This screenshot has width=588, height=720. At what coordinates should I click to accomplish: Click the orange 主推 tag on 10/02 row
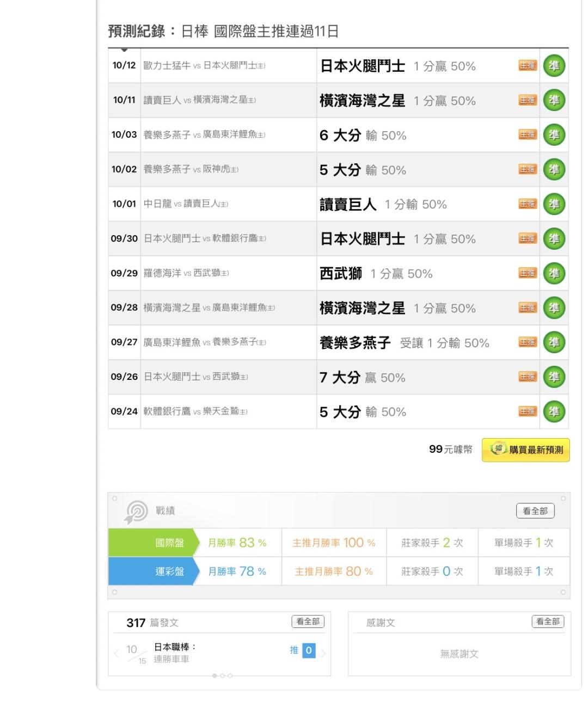528,169
